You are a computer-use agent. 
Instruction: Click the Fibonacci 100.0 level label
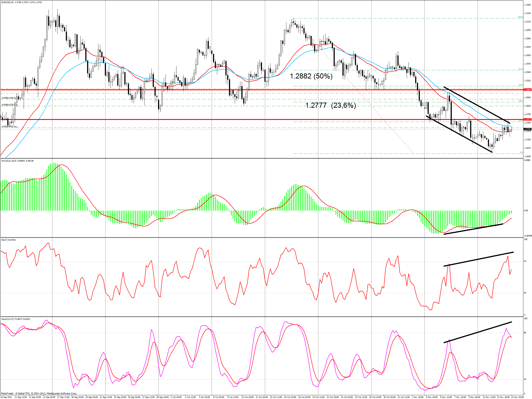pyautogui.click(x=520, y=17)
